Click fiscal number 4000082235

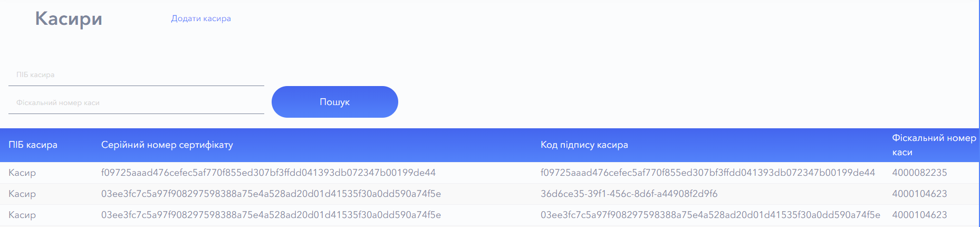(919, 173)
